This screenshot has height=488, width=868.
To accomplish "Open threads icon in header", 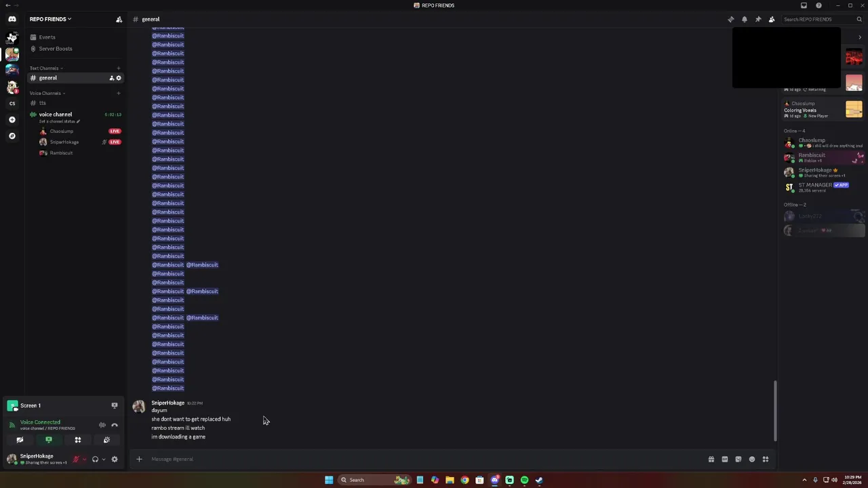I will pyautogui.click(x=731, y=19).
